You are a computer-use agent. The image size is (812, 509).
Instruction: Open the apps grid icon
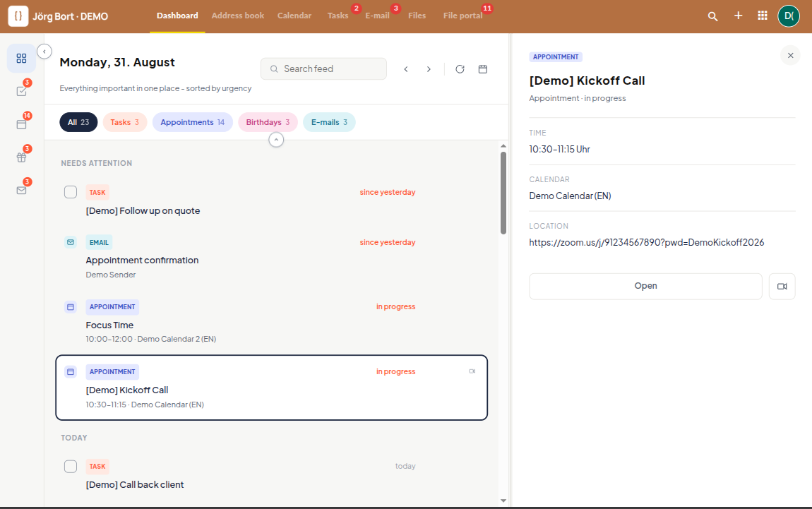click(763, 16)
